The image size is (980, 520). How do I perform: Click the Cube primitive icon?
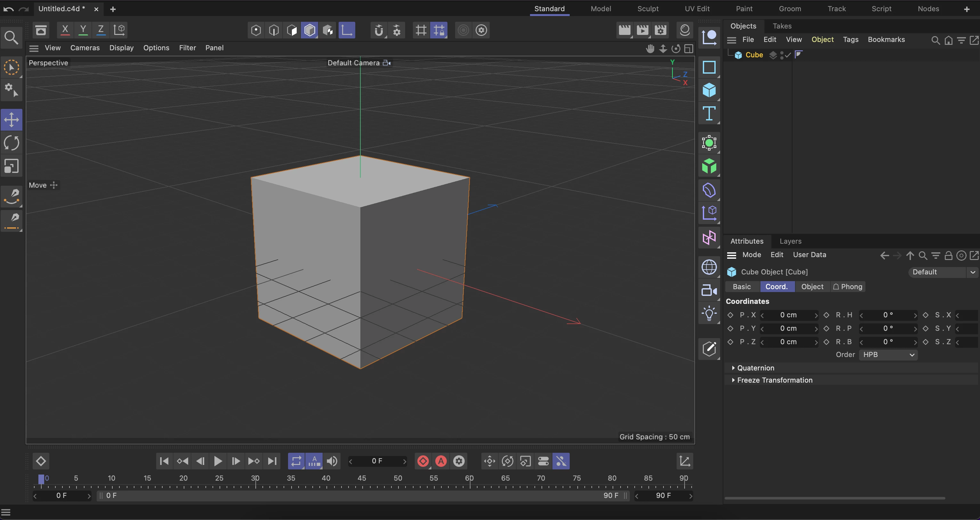point(709,90)
